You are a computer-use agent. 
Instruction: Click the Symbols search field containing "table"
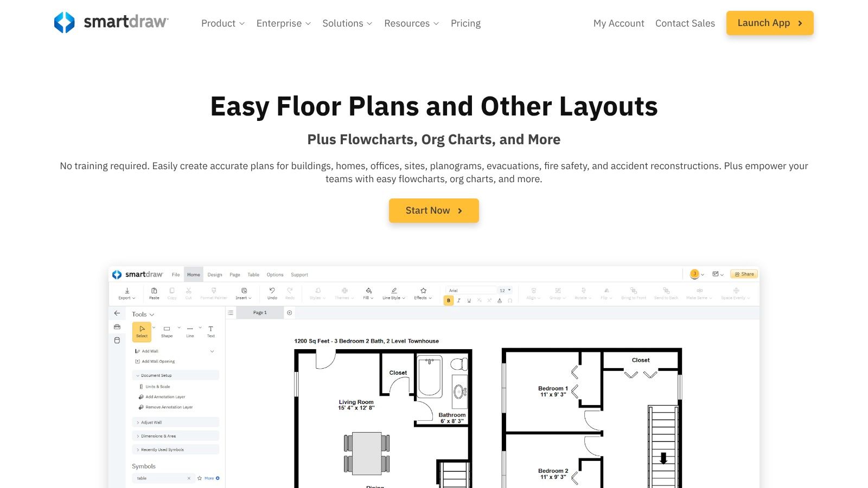tap(160, 478)
